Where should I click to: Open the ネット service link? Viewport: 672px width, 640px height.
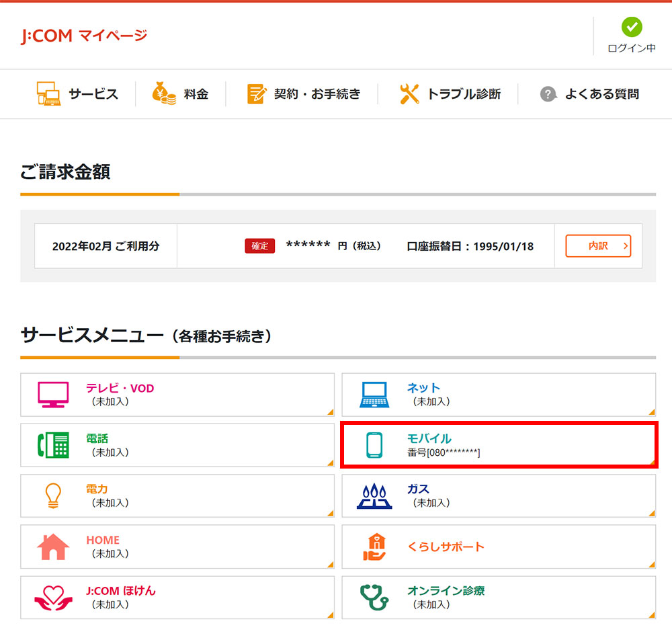[423, 388]
